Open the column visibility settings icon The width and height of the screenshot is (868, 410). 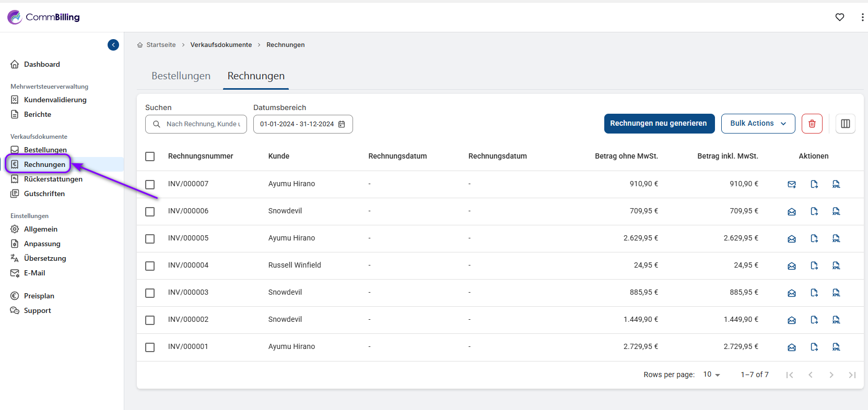click(846, 124)
